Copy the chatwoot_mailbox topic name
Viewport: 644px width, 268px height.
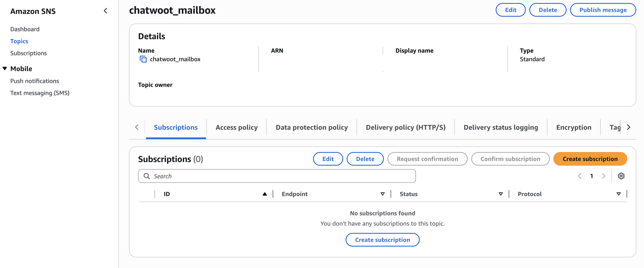point(143,59)
